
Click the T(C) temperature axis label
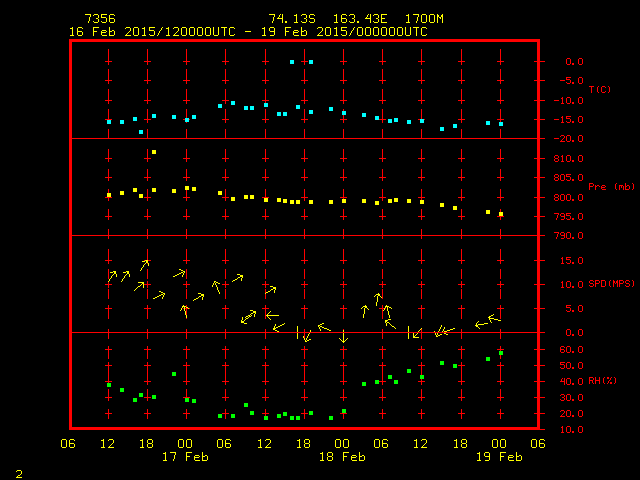[x=599, y=90]
